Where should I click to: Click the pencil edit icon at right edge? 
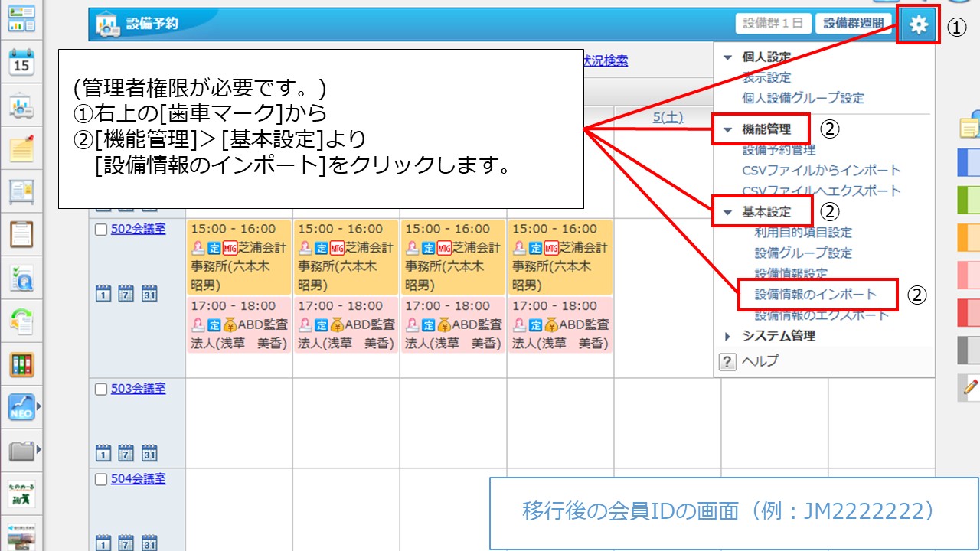click(x=971, y=388)
